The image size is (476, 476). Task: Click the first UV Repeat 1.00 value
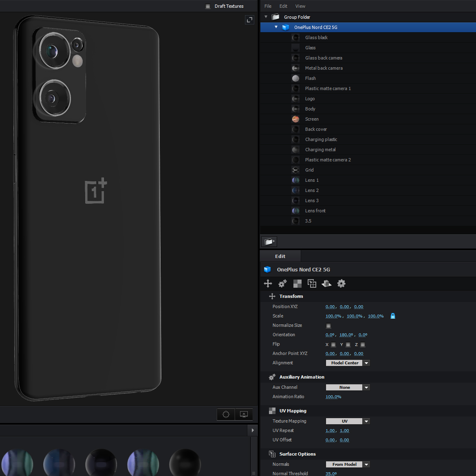click(x=330, y=430)
